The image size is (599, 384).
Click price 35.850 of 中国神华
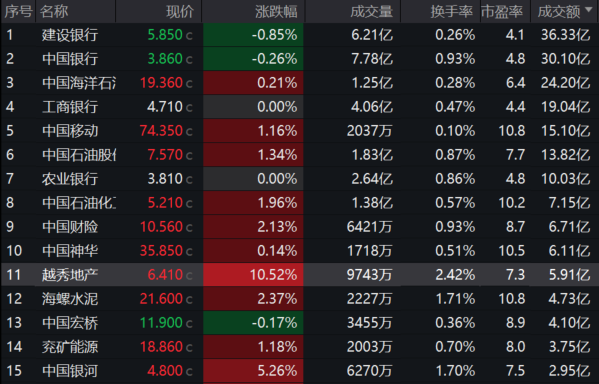tap(161, 251)
